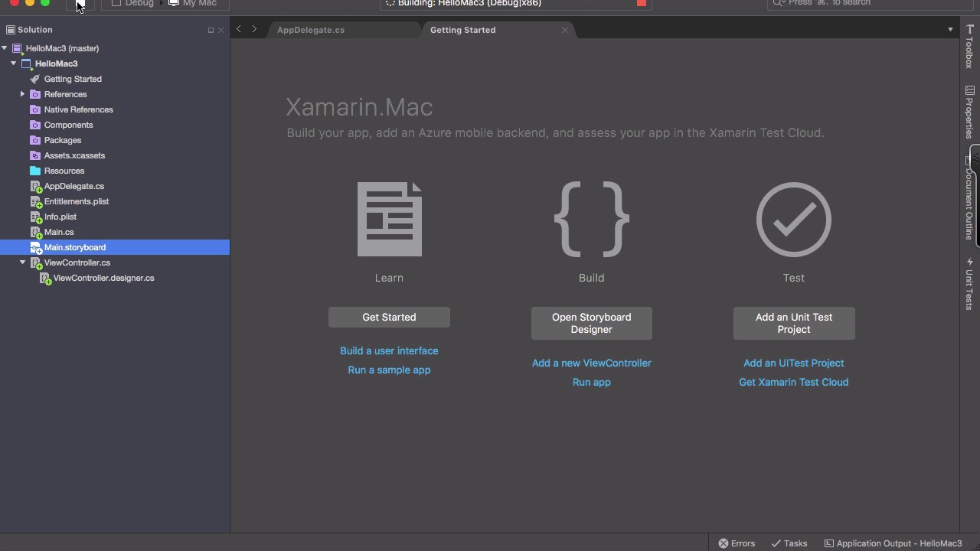Collapse the ViewController.cs node
Screen dimensions: 980x551
click(23, 262)
